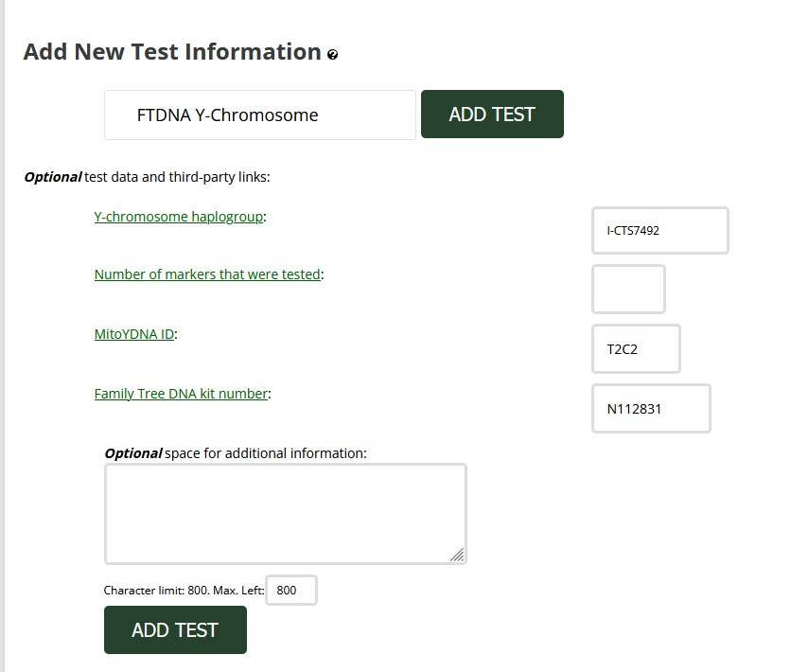Click the gray vertical bar at left edge
791x672 pixels.
[3, 336]
